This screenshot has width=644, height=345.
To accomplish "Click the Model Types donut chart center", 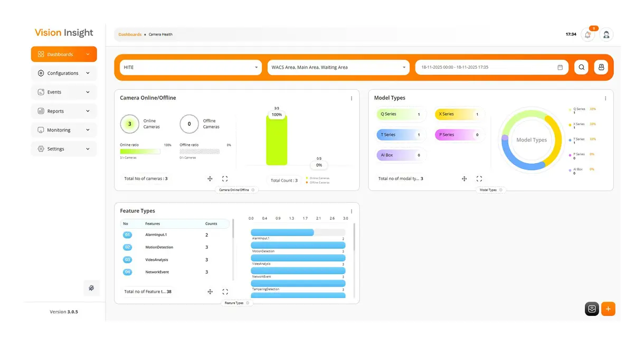I will click(531, 140).
